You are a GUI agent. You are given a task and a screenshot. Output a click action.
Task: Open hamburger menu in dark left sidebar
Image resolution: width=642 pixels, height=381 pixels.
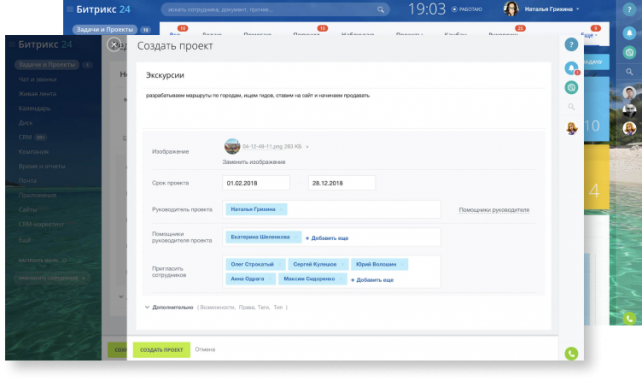point(12,44)
